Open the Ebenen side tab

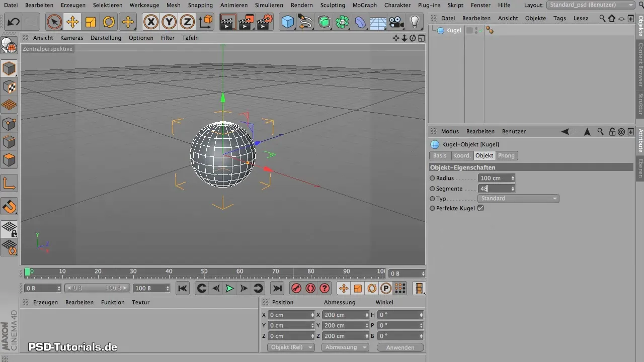(640, 167)
